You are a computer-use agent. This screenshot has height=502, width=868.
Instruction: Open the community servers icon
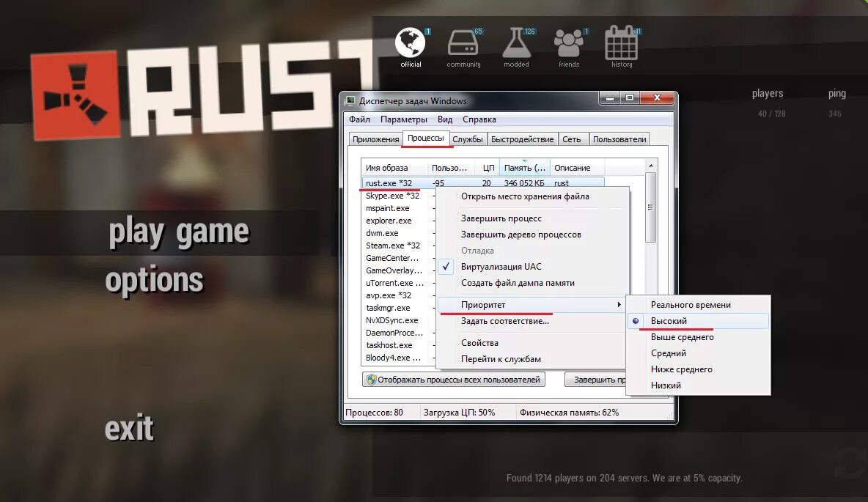[463, 43]
